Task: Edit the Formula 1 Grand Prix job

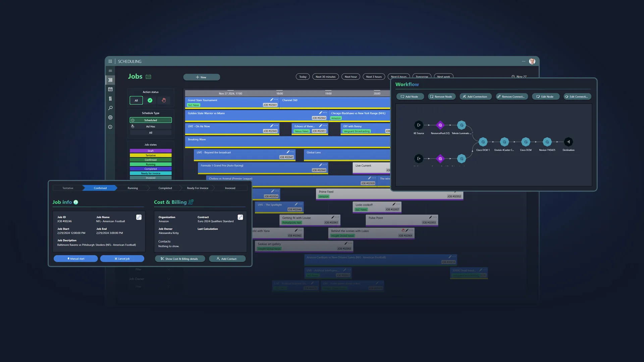Action: [320, 165]
